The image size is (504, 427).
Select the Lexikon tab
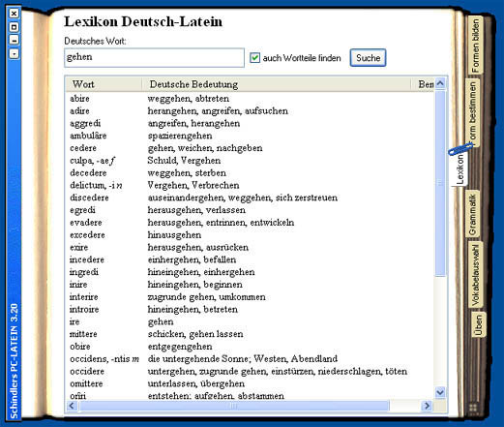tap(460, 168)
